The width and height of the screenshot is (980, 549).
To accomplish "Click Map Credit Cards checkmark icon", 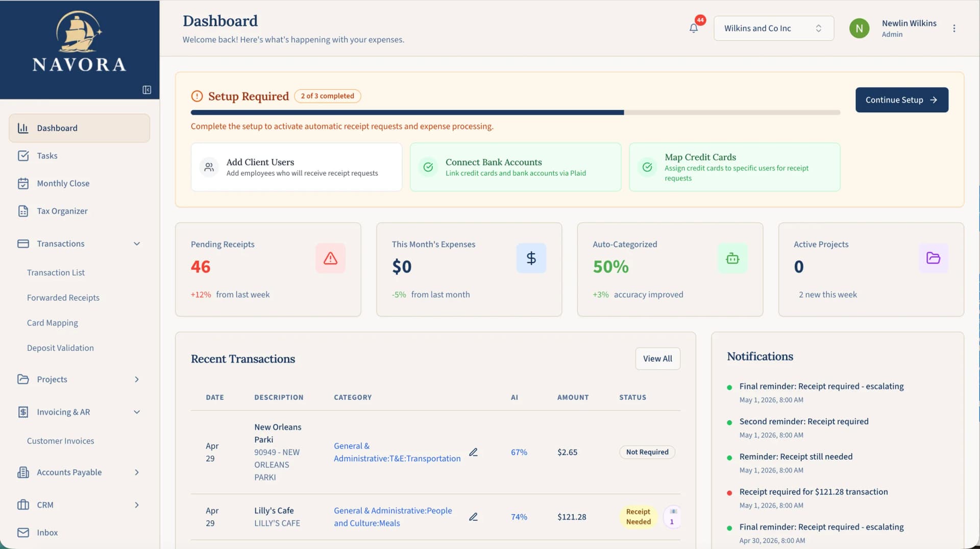I will [x=647, y=167].
